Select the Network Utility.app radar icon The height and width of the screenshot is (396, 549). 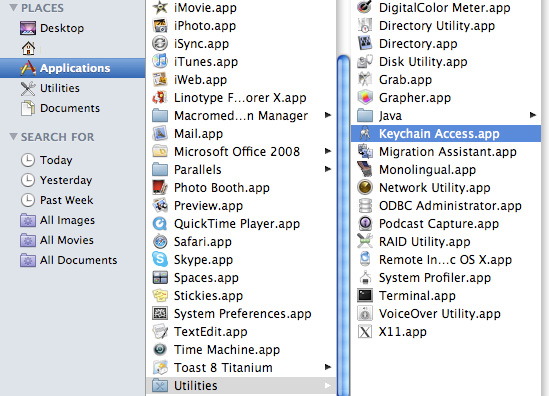(365, 188)
